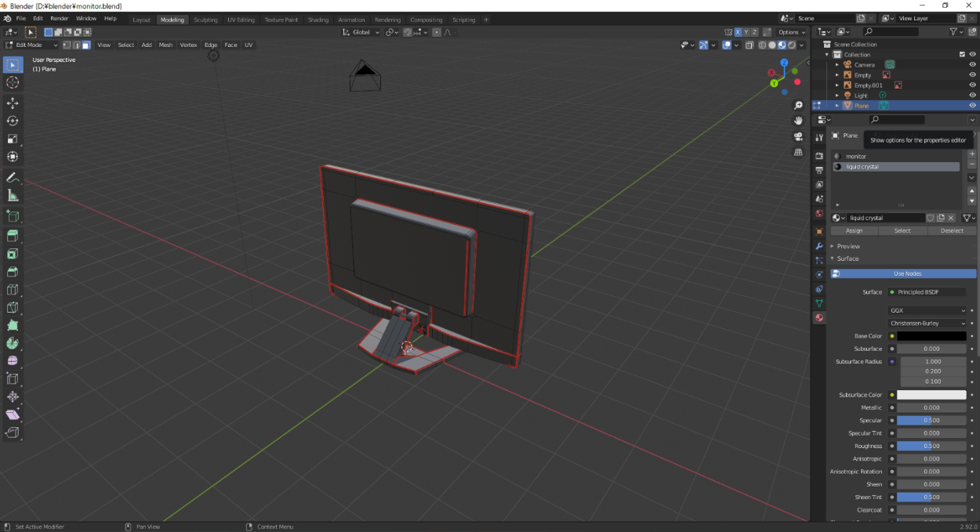Select the Move tool in left toolbar

[13, 103]
